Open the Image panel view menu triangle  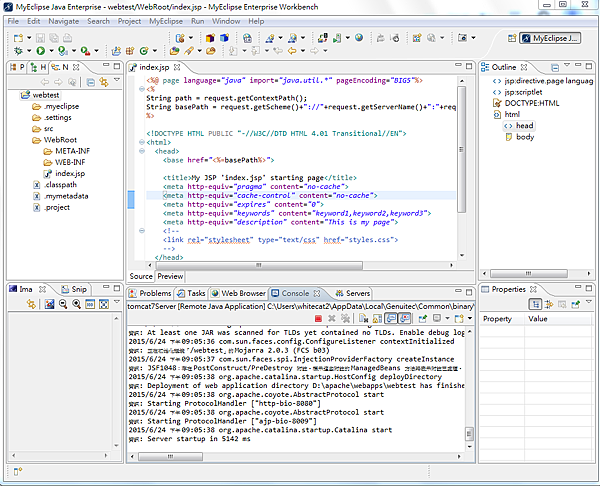point(117,302)
